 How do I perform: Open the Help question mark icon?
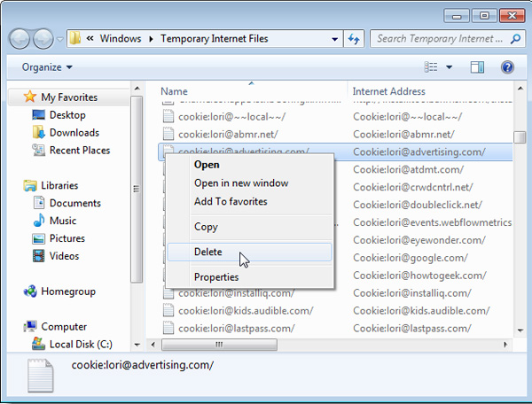point(508,67)
